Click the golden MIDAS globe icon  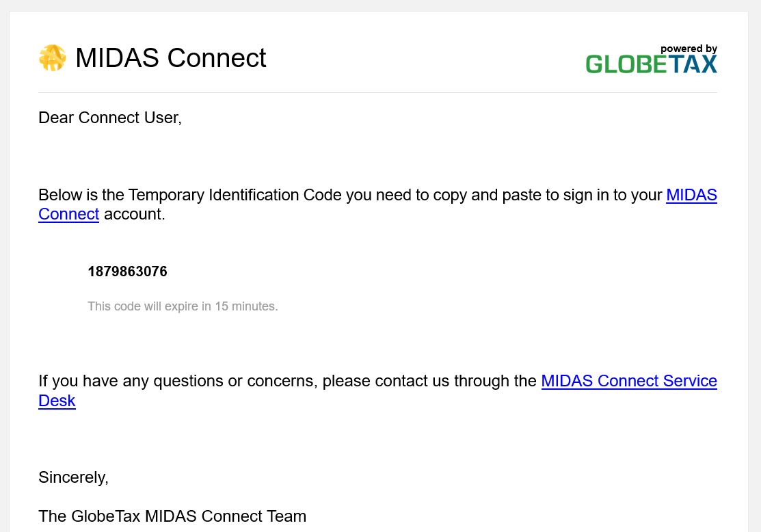(52, 58)
